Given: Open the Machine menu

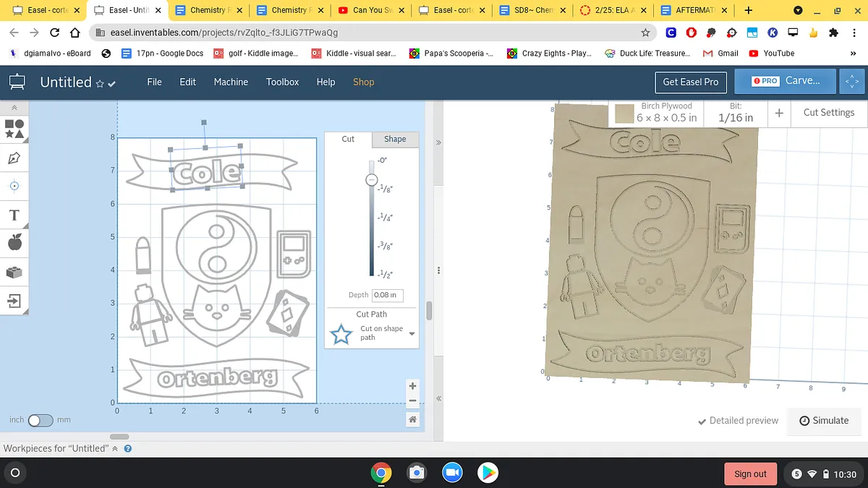Looking at the screenshot, I should [x=231, y=82].
